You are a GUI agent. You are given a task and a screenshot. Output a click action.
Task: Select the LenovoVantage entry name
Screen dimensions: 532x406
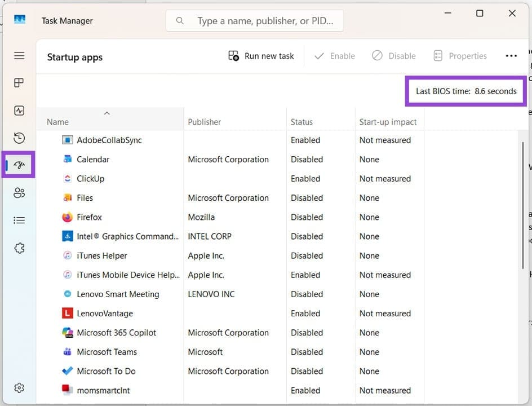[x=105, y=314]
